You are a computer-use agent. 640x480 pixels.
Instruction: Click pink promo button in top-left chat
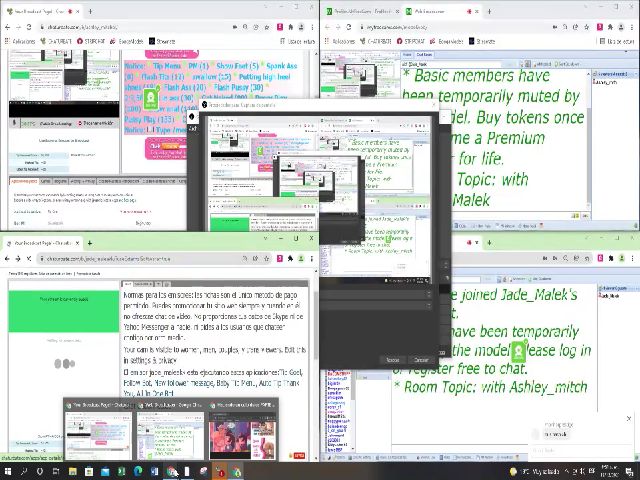[166, 149]
